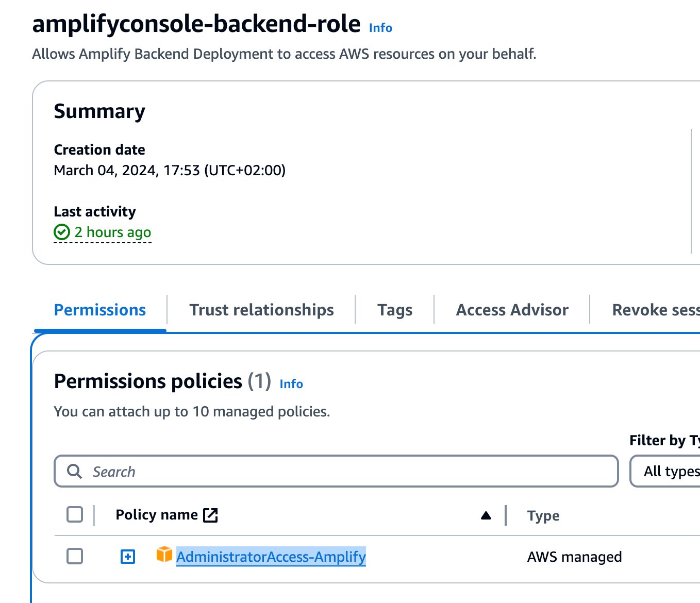Check the AdministratorAccess-Amplify row checkbox
This screenshot has width=700, height=603.
(75, 556)
